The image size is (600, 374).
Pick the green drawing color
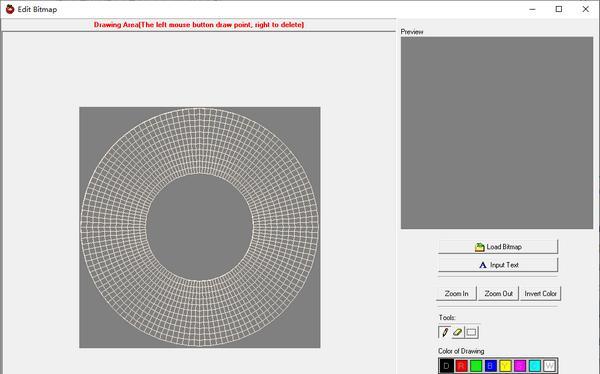(476, 366)
